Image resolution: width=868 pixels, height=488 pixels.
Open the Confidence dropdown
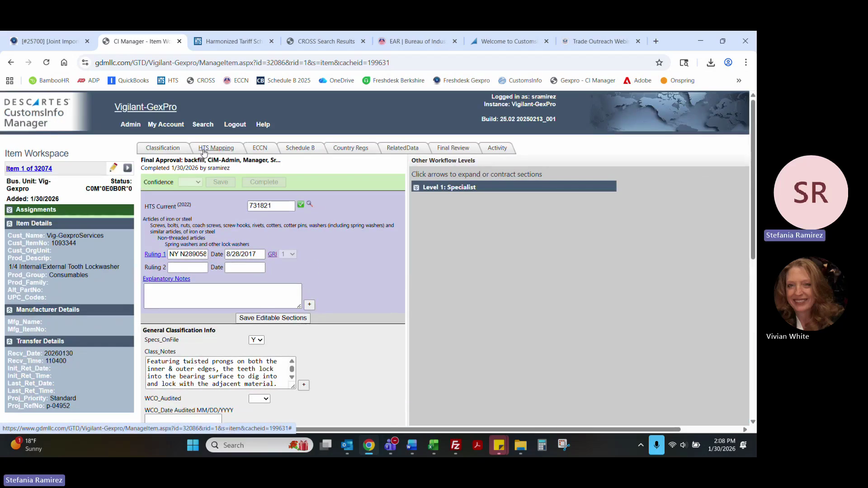(x=190, y=182)
